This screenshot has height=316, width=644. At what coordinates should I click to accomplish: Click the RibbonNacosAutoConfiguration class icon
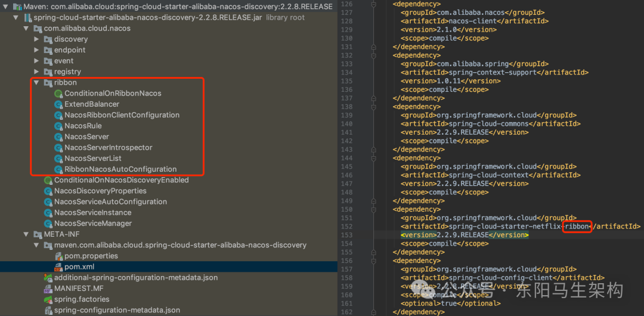(58, 169)
